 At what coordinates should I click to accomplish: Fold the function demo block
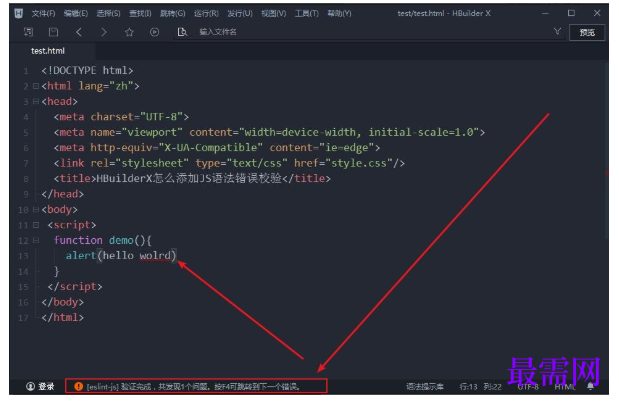coord(35,241)
